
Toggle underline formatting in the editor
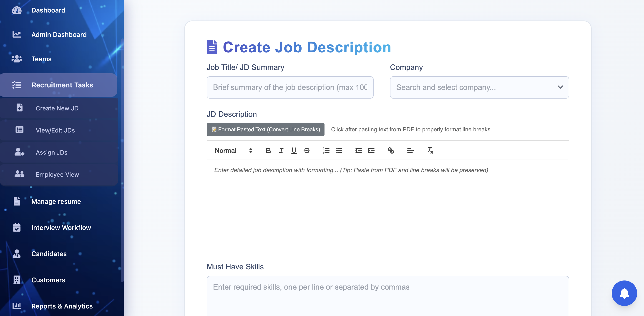pyautogui.click(x=294, y=150)
